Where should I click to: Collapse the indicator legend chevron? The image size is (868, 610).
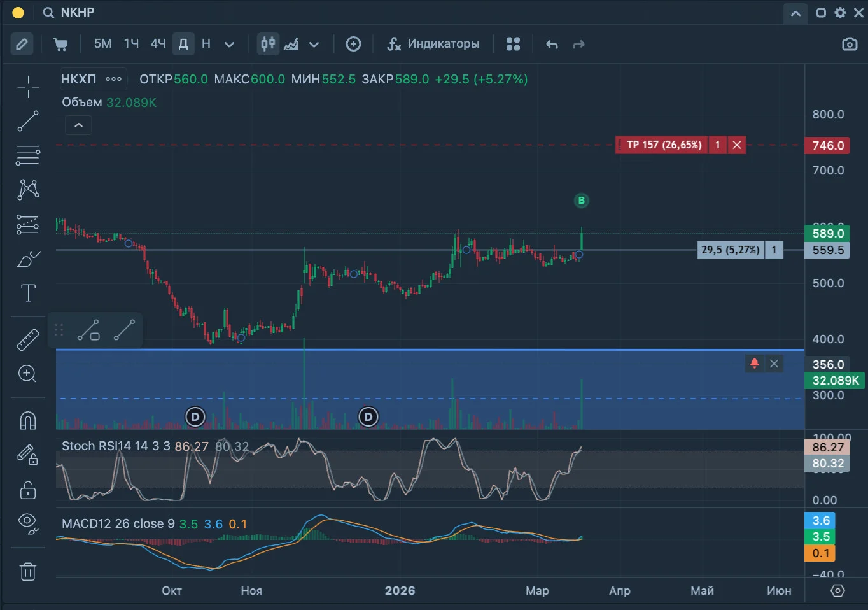coord(78,125)
